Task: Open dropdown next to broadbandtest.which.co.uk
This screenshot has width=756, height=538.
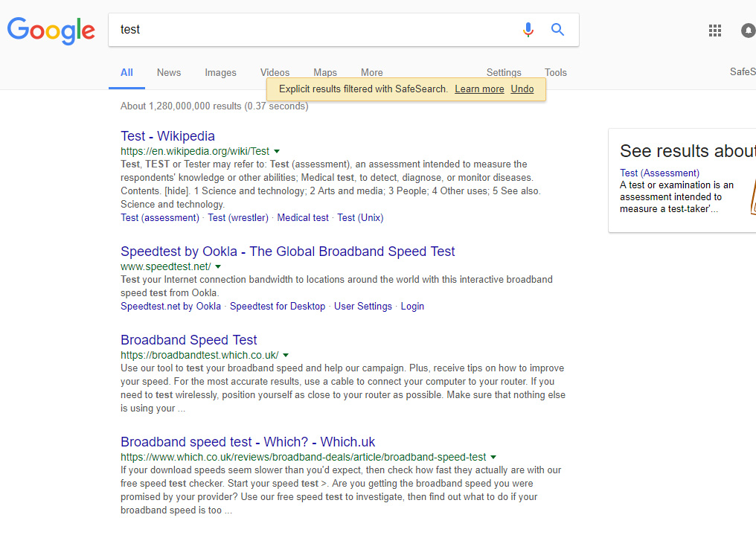Action: coord(286,355)
